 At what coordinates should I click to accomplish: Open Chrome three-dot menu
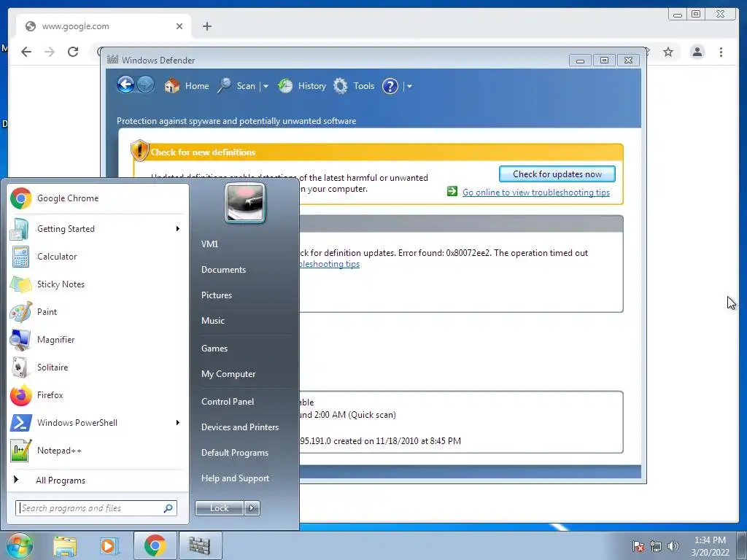(721, 52)
